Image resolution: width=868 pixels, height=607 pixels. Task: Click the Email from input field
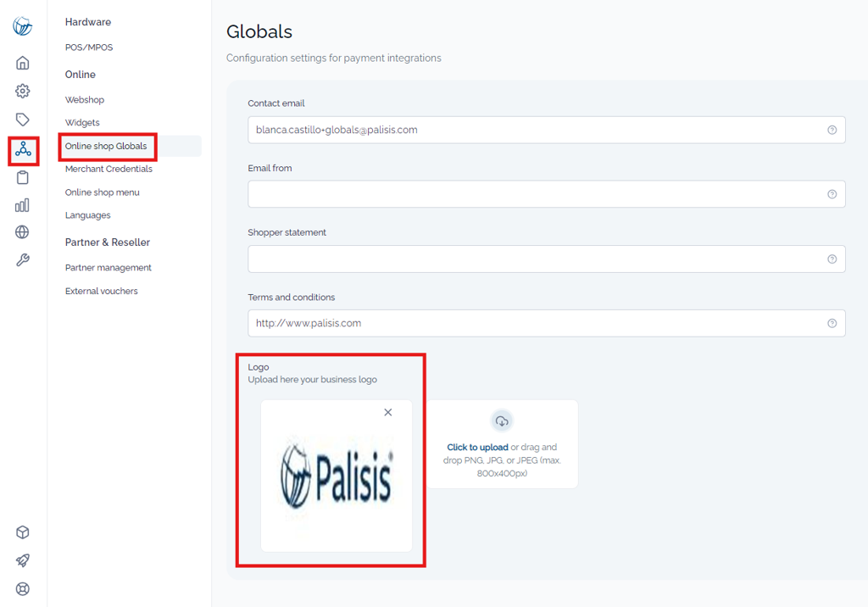pos(547,194)
